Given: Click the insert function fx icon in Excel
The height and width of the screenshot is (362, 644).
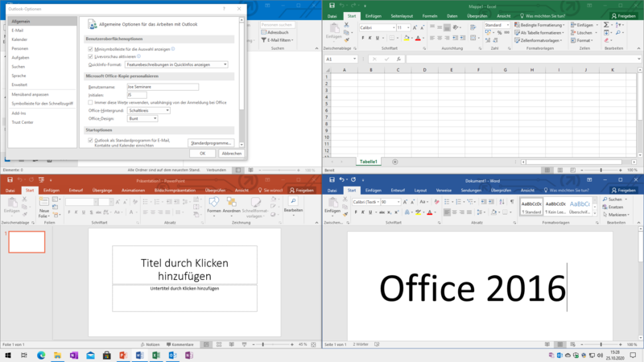Looking at the screenshot, I should [398, 59].
